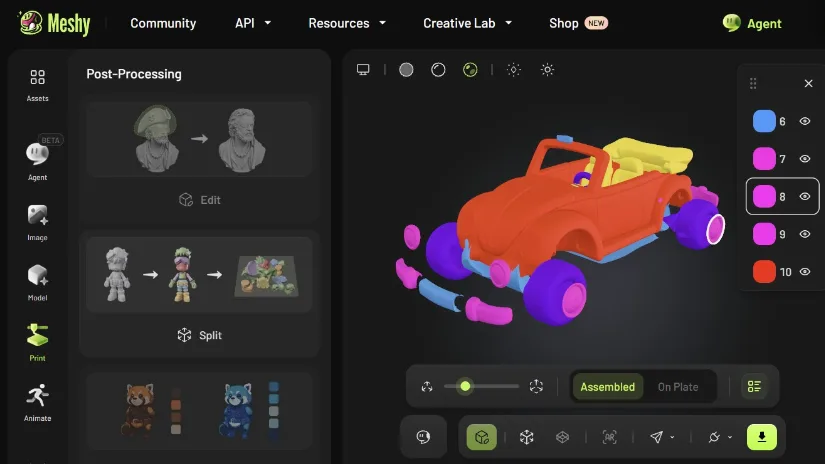The image size is (825, 464).
Task: Select solid gray shading mode
Action: point(406,69)
